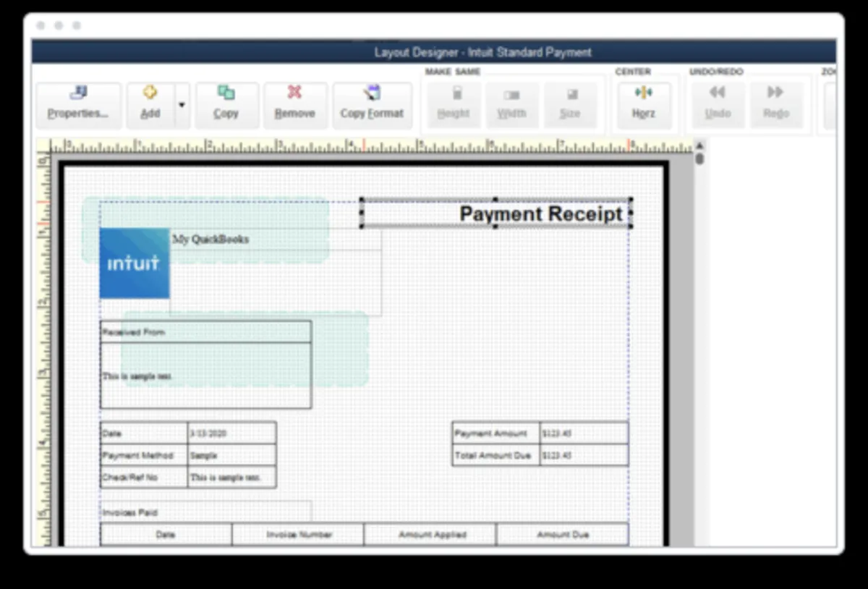Click Make Same Width button
This screenshot has height=589, width=868.
tap(511, 106)
